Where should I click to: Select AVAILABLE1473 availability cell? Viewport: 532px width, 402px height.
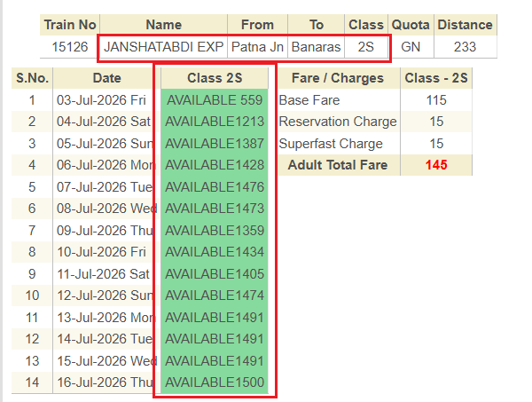coord(215,209)
